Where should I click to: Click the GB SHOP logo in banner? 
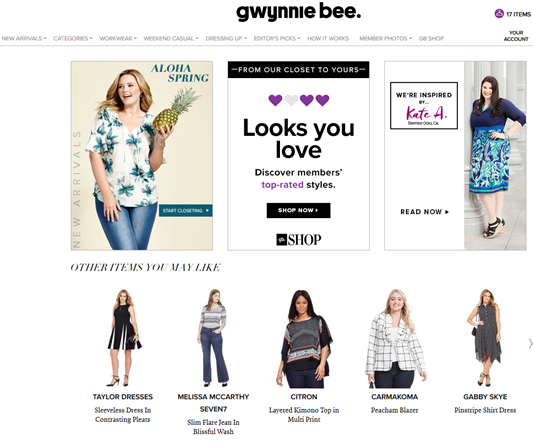coord(298,240)
